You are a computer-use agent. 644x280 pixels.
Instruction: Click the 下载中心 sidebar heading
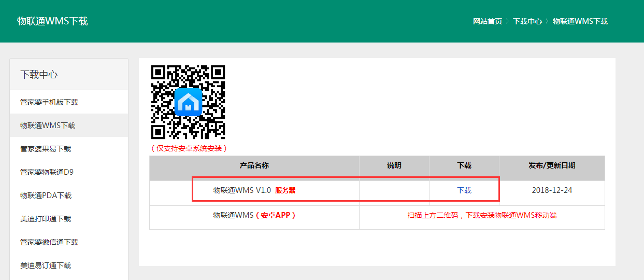(x=39, y=75)
